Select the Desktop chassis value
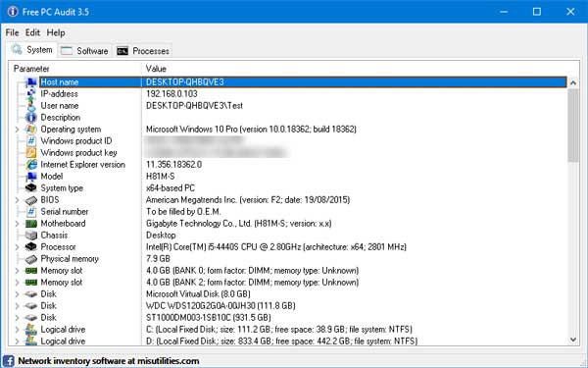This screenshot has height=368, width=588. click(x=161, y=236)
